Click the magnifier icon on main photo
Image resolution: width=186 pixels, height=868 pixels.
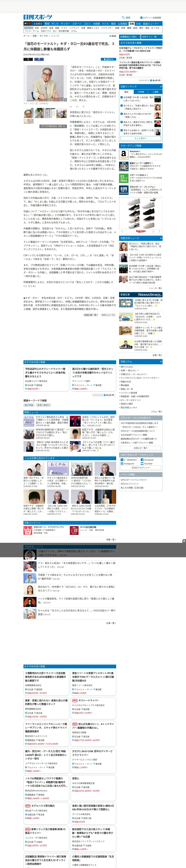tap(65, 100)
